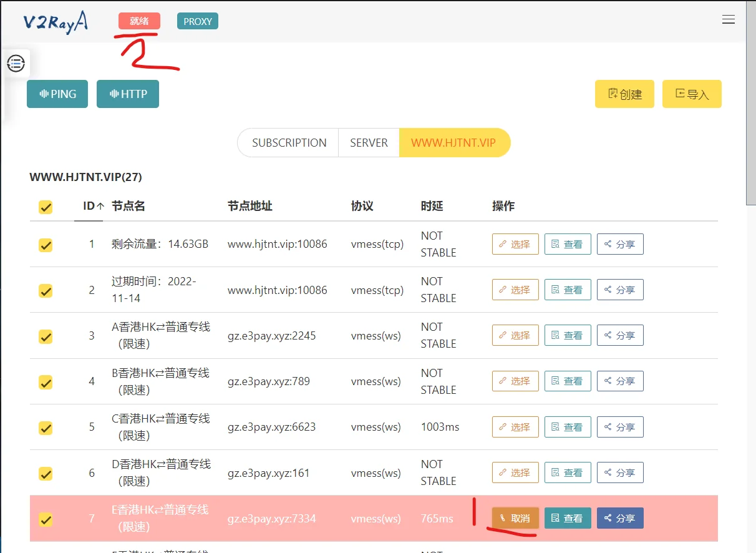Uncheck row 2 过期时间 checkbox
Image resolution: width=756 pixels, height=553 pixels.
click(46, 291)
